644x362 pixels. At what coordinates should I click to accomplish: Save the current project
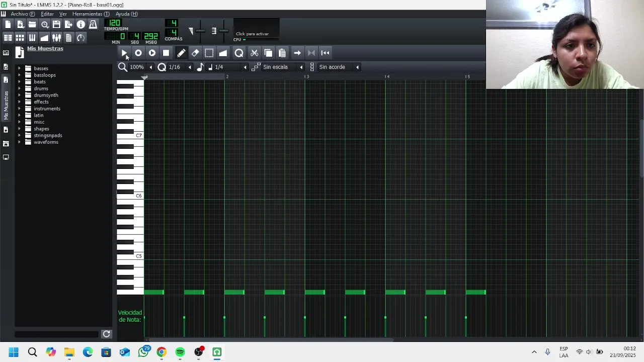click(x=56, y=25)
